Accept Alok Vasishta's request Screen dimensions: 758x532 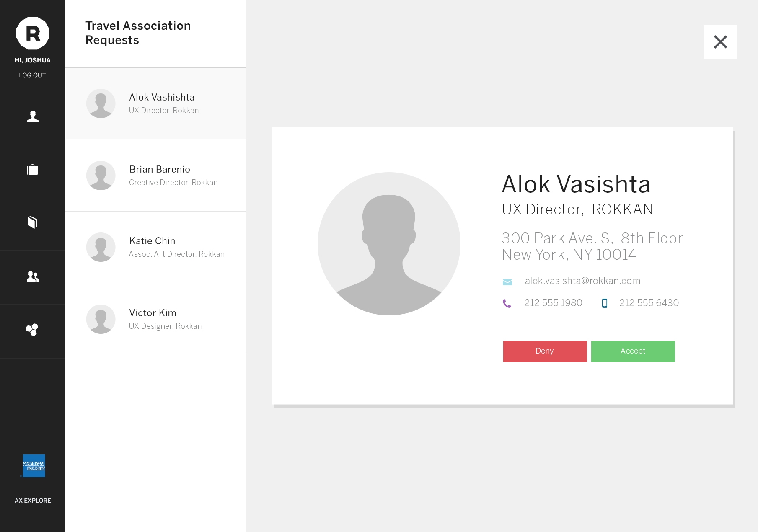(633, 351)
